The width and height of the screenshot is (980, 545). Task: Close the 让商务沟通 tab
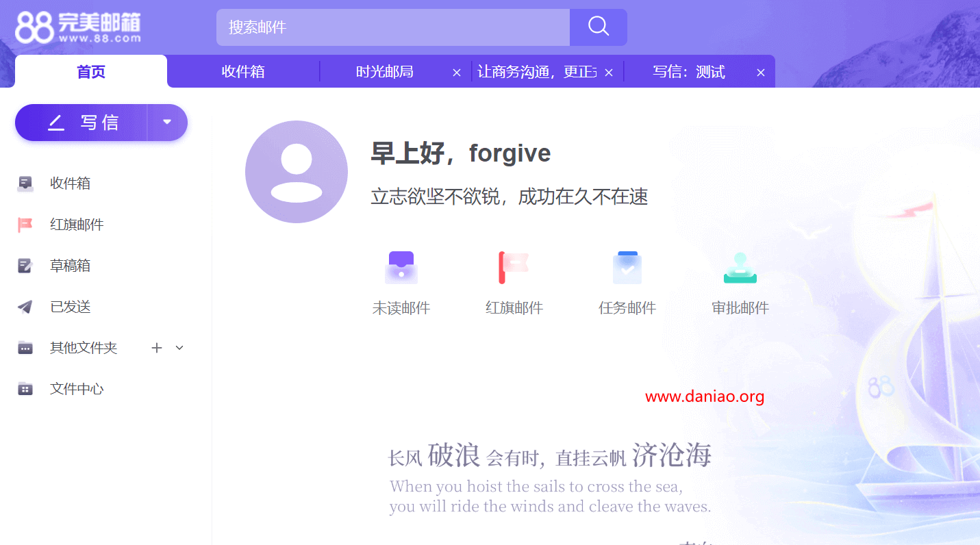point(609,73)
